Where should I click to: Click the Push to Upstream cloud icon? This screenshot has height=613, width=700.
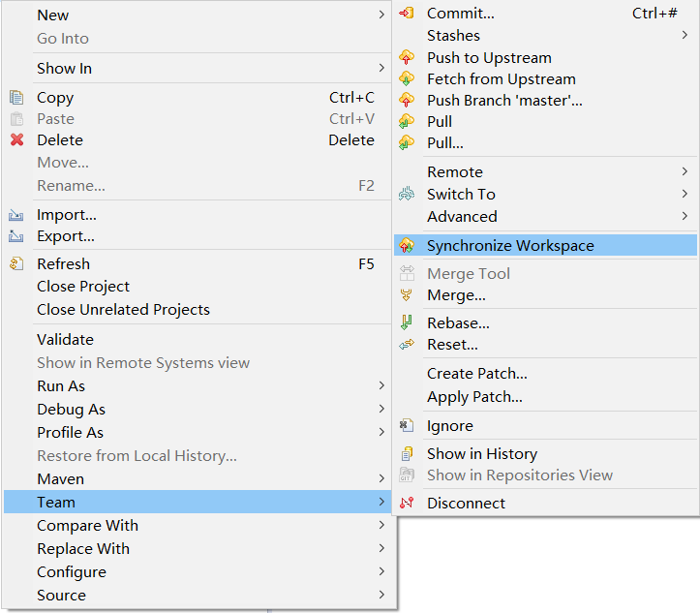pyautogui.click(x=407, y=57)
